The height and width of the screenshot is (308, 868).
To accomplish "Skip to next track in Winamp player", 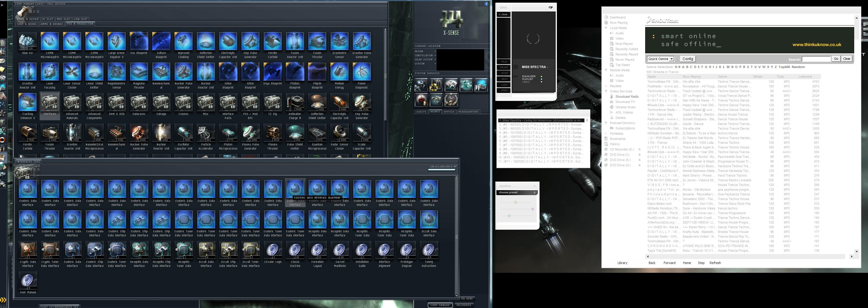I will [x=504, y=79].
